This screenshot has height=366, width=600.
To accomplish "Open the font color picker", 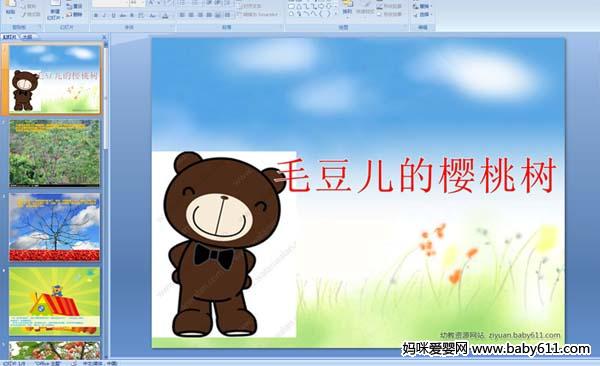I will (165, 16).
